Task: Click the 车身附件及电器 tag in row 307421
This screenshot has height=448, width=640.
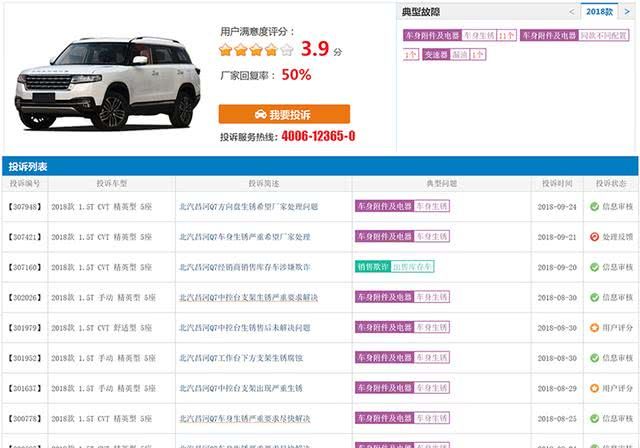Action: pyautogui.click(x=384, y=237)
